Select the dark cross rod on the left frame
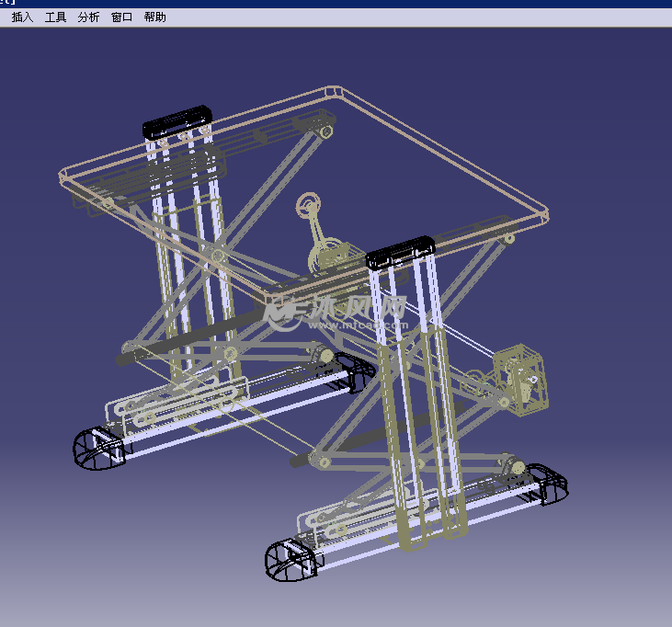The image size is (672, 627). [x=193, y=336]
